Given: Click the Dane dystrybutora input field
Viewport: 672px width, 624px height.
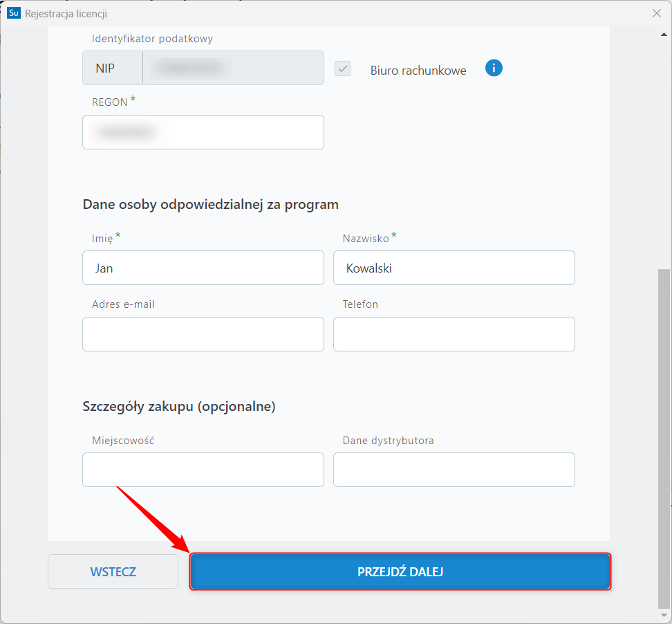Looking at the screenshot, I should pyautogui.click(x=454, y=470).
